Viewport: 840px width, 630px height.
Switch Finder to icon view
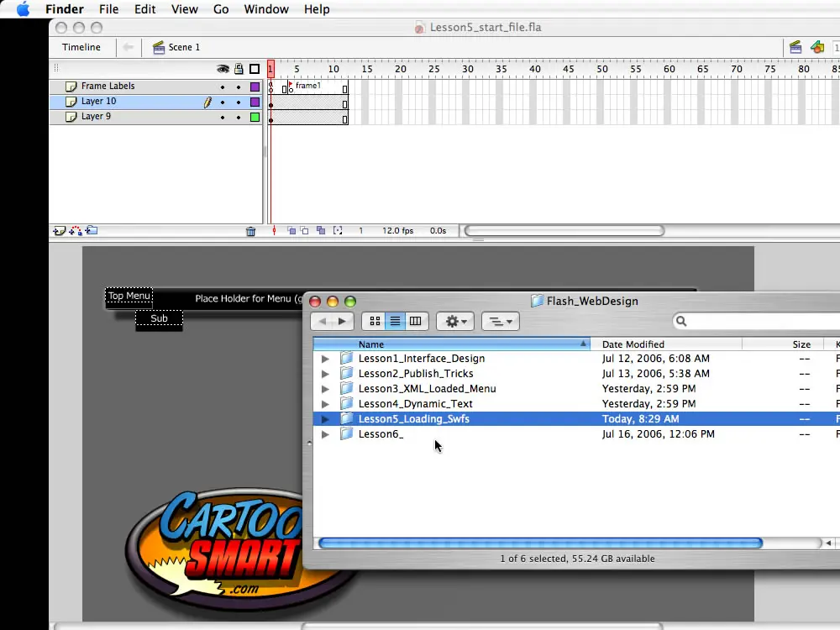click(x=375, y=322)
